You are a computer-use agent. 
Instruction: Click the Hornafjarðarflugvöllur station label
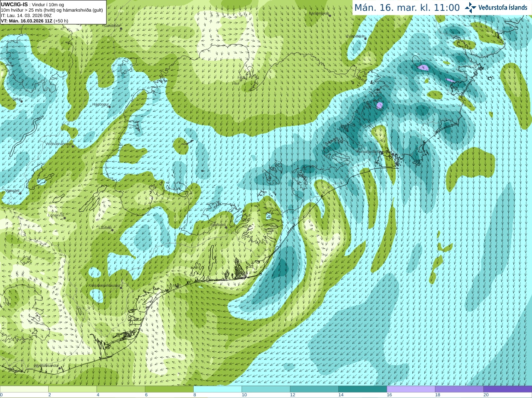[374, 152]
